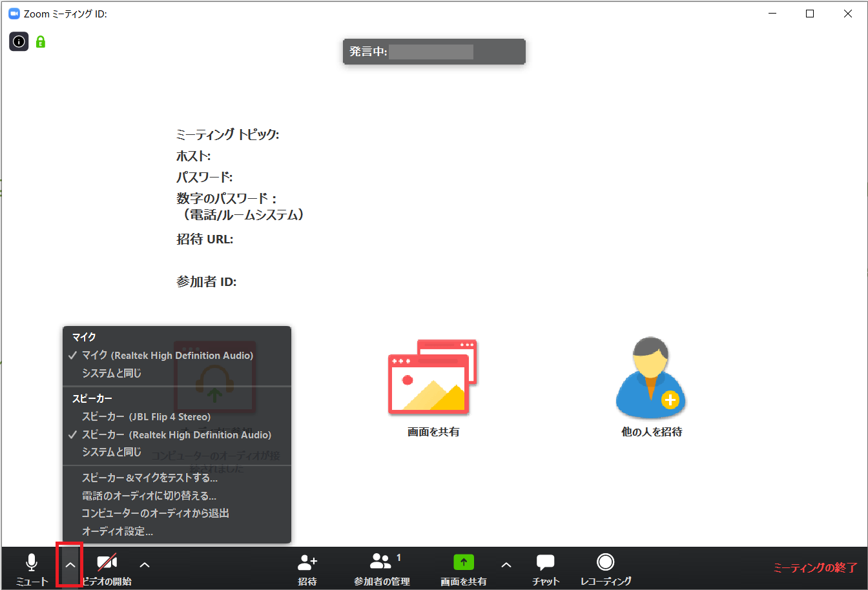Click the large 他の人を招待 button
Image resolution: width=868 pixels, height=590 pixels.
tap(651, 387)
